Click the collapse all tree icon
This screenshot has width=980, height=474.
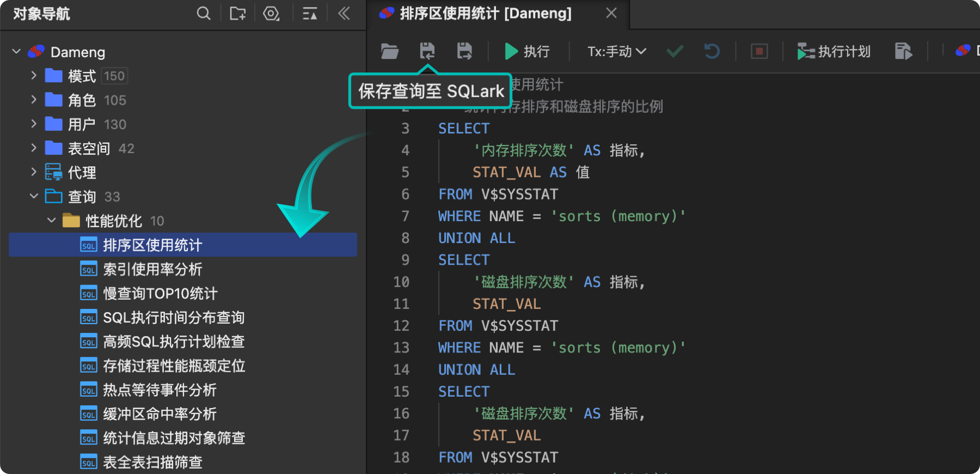tap(310, 14)
